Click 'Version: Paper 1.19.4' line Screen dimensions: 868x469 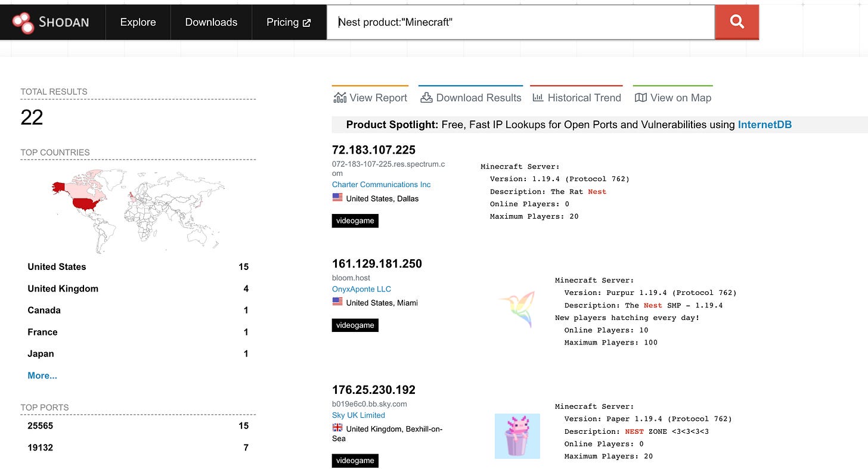648,419
